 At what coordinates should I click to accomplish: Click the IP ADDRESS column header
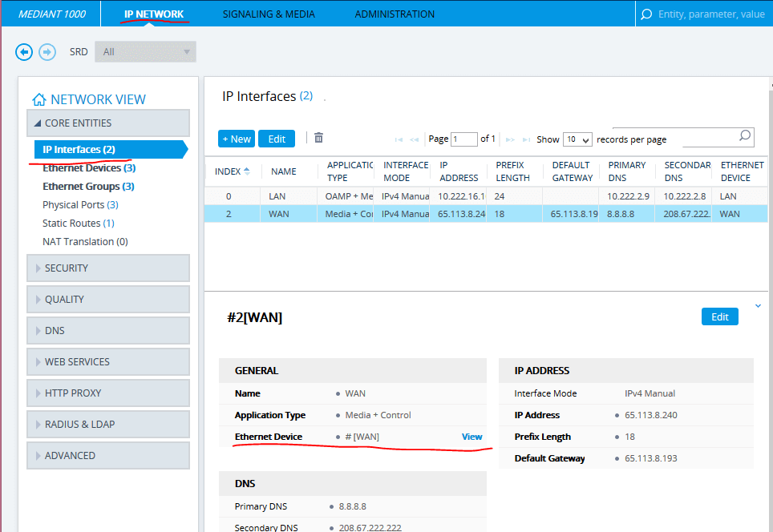pyautogui.click(x=459, y=171)
